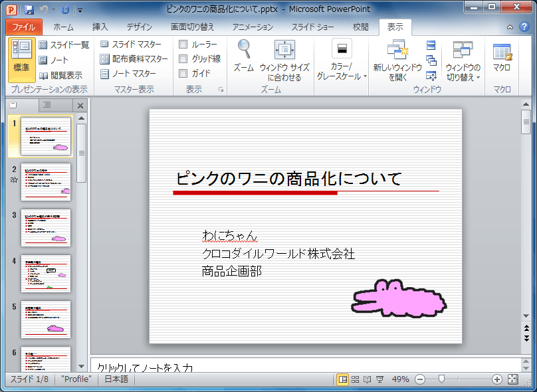The height and width of the screenshot is (392, 537).
Task: Open the ウィンドウの切り替え dropdown
Action: point(463,60)
